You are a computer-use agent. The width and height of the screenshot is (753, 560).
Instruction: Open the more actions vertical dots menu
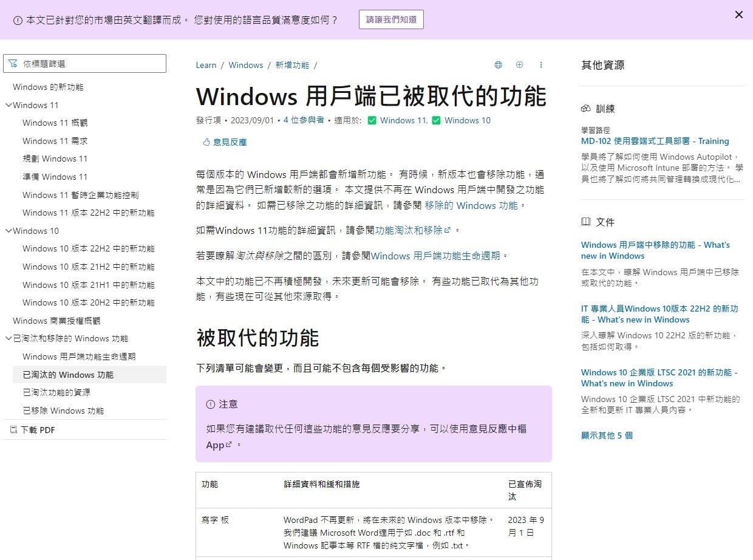(x=541, y=65)
